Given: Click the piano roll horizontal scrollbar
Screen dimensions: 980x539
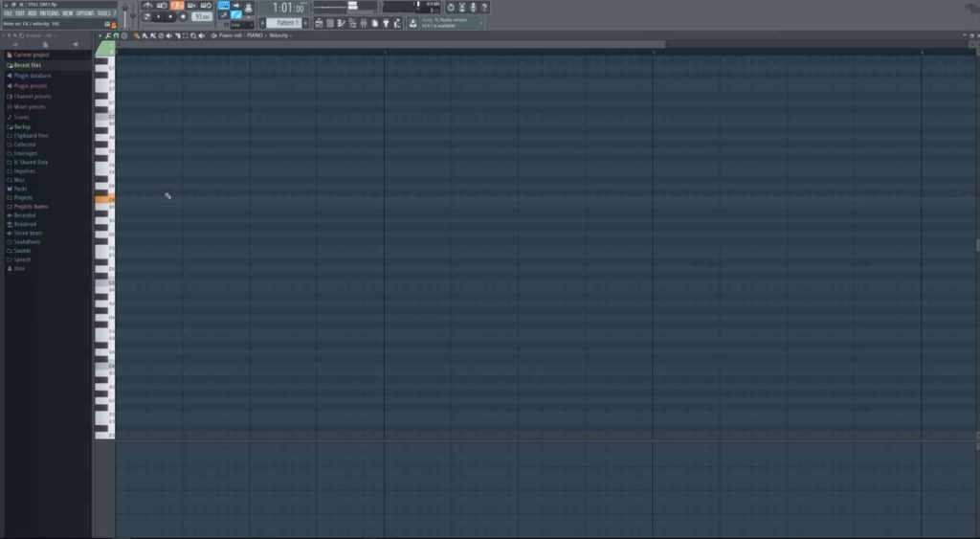Looking at the screenshot, I should (390, 44).
